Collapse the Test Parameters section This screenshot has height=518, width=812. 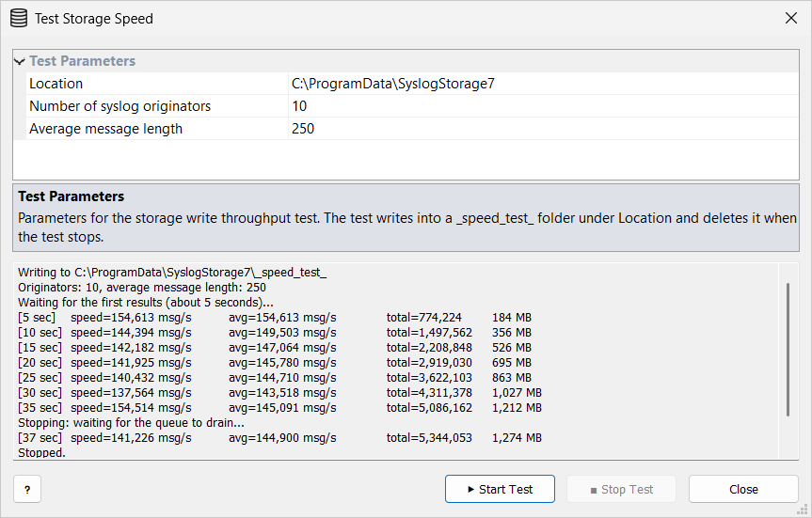20,62
